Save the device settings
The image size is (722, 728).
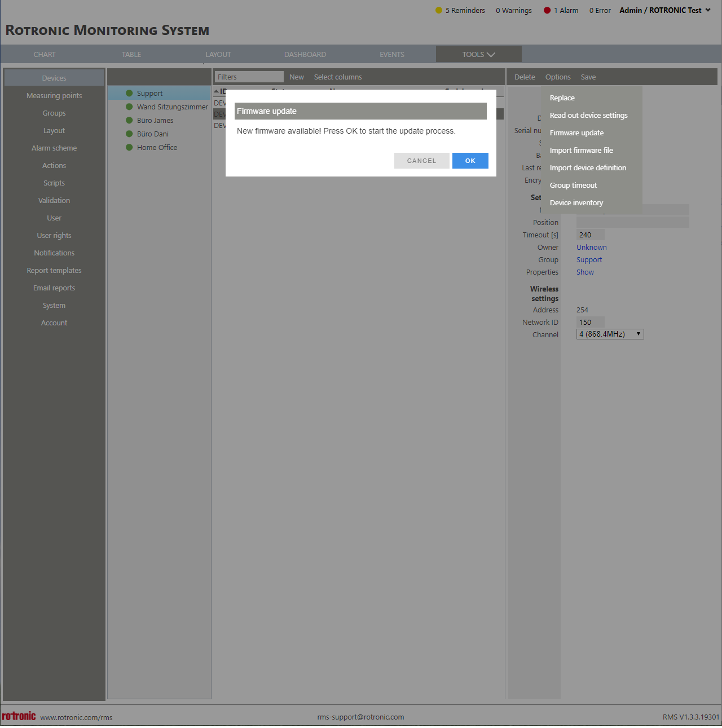(x=588, y=77)
